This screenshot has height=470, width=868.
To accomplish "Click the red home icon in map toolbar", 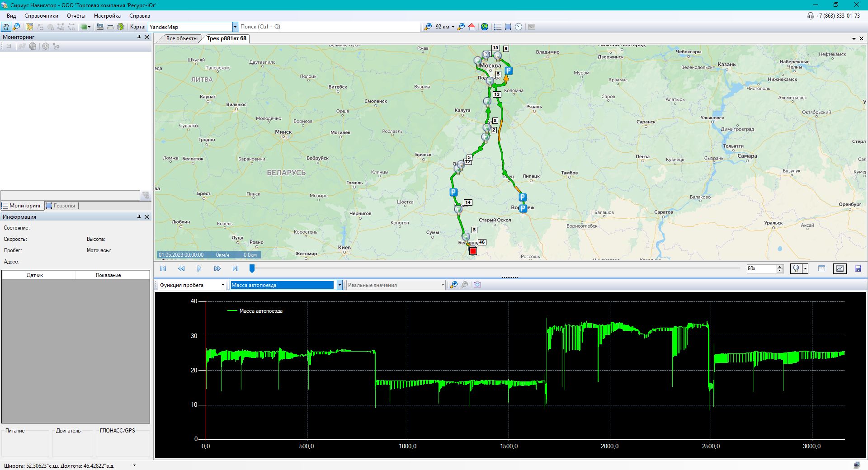I will click(472, 27).
